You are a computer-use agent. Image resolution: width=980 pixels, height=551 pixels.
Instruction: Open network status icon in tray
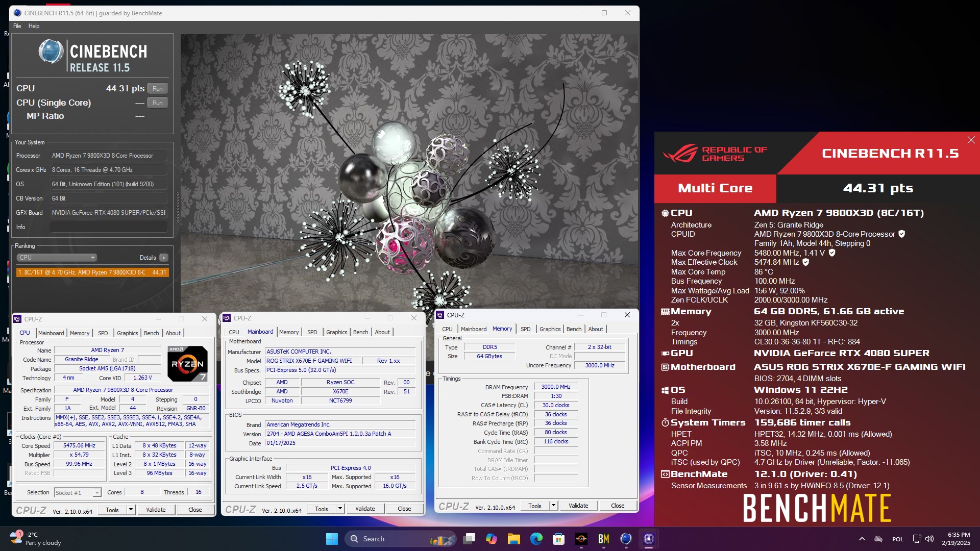[x=917, y=539]
